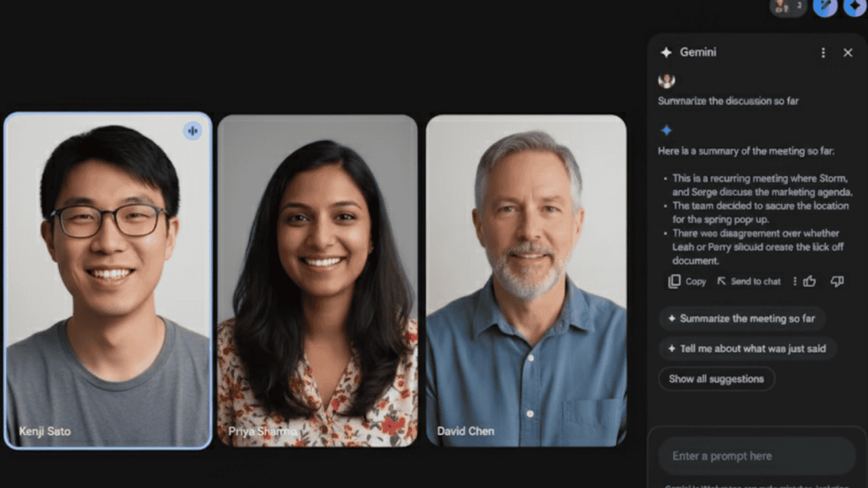Choose 'Tell me about what was just said'

pos(747,348)
